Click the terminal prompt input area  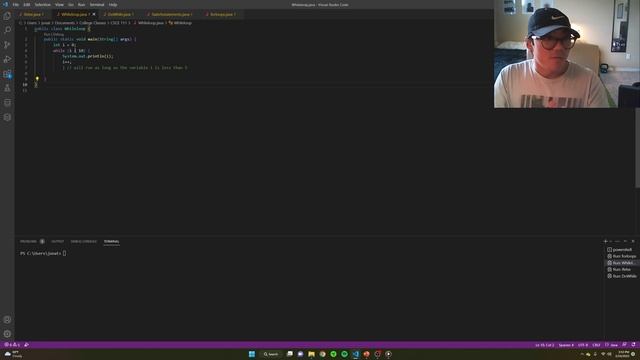pyautogui.click(x=64, y=253)
